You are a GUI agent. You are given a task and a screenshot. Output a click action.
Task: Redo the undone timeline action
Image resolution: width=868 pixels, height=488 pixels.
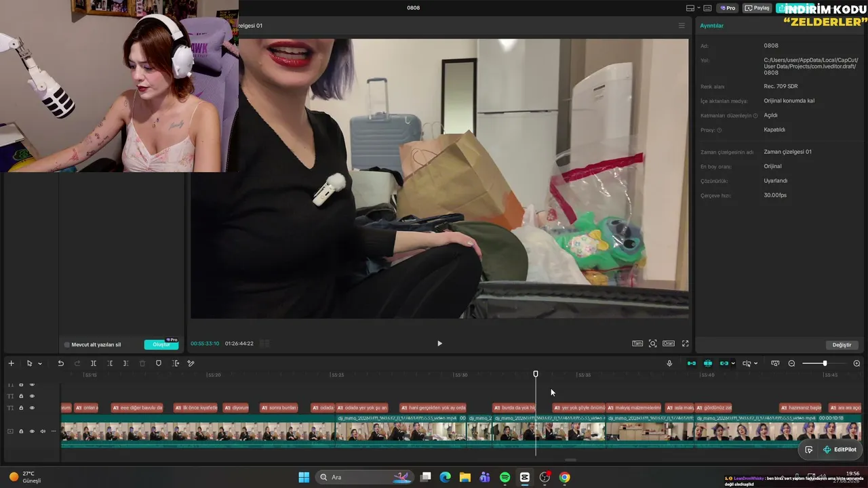(x=77, y=363)
